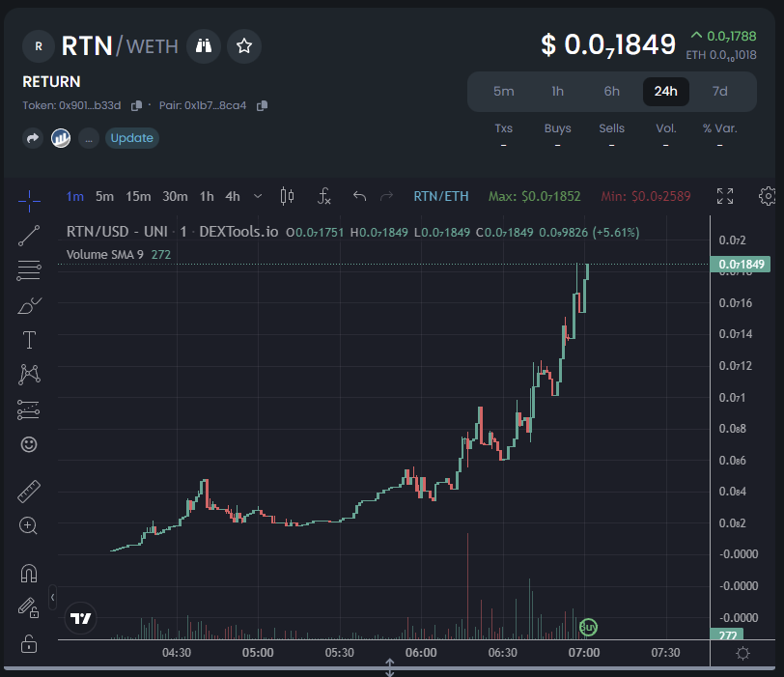Add RTN to favorites with star icon
The height and width of the screenshot is (677, 784).
click(x=244, y=46)
